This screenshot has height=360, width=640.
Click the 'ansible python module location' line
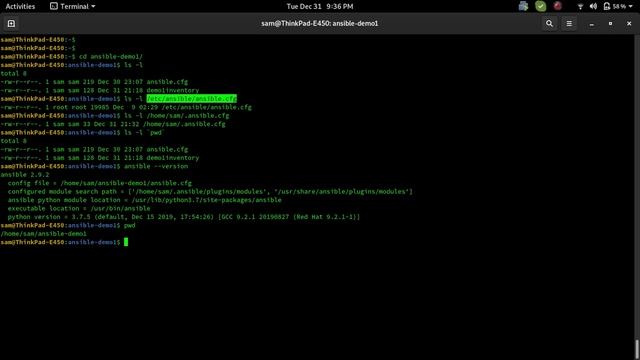click(144, 200)
